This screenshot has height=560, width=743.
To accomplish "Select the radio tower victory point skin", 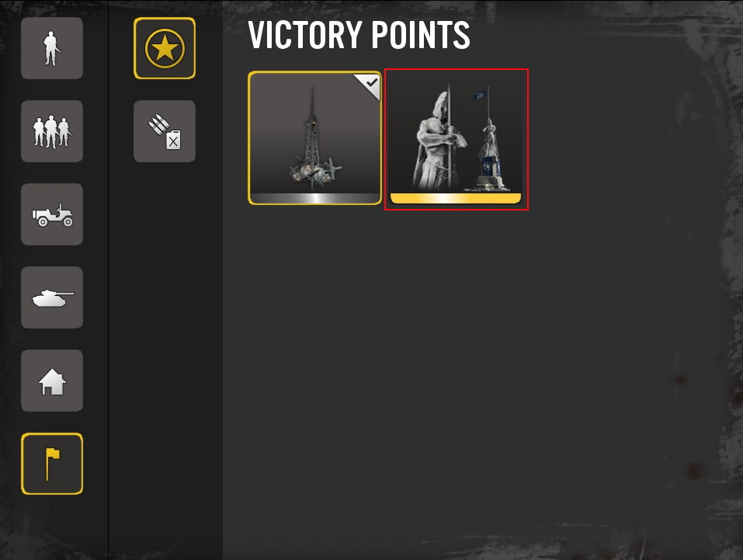I will point(314,138).
